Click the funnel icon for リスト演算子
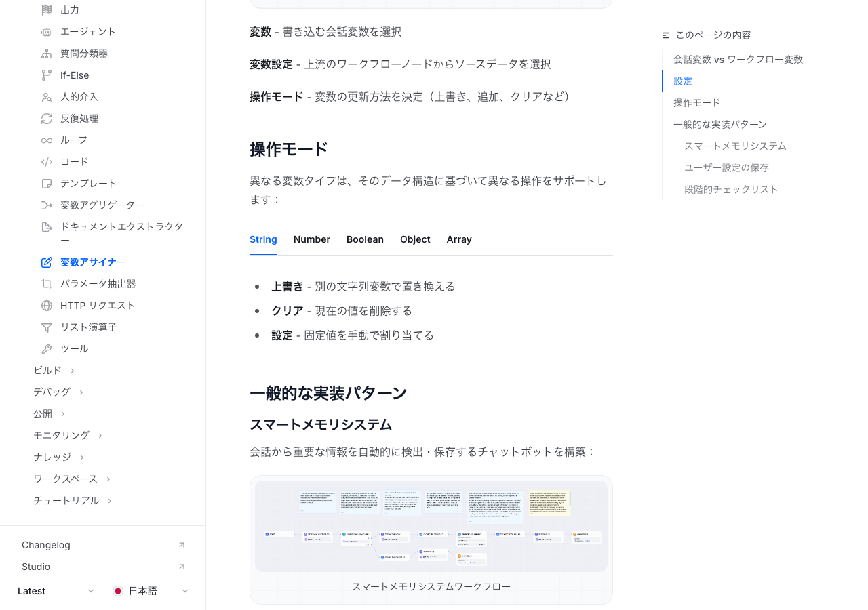The height and width of the screenshot is (610, 868). coord(46,327)
